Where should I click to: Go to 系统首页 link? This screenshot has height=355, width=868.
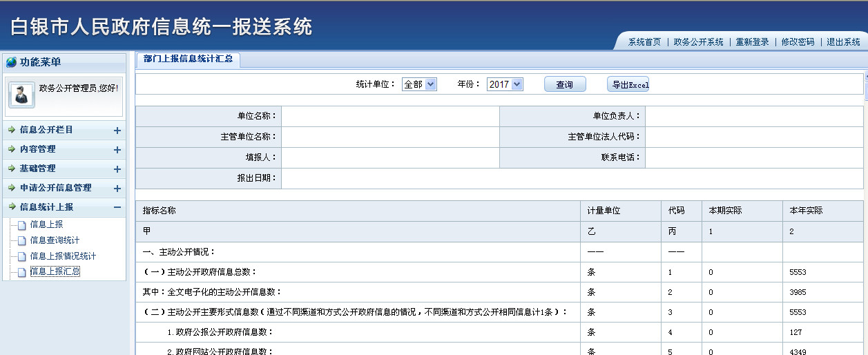coord(644,42)
